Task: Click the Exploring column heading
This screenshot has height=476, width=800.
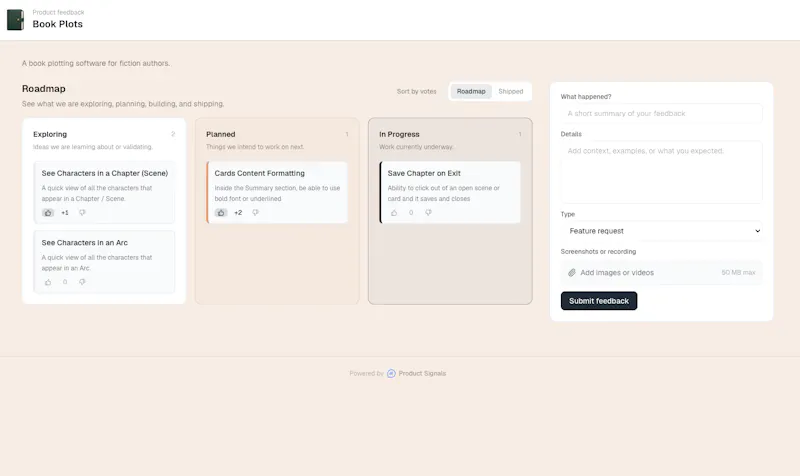Action: coord(50,134)
